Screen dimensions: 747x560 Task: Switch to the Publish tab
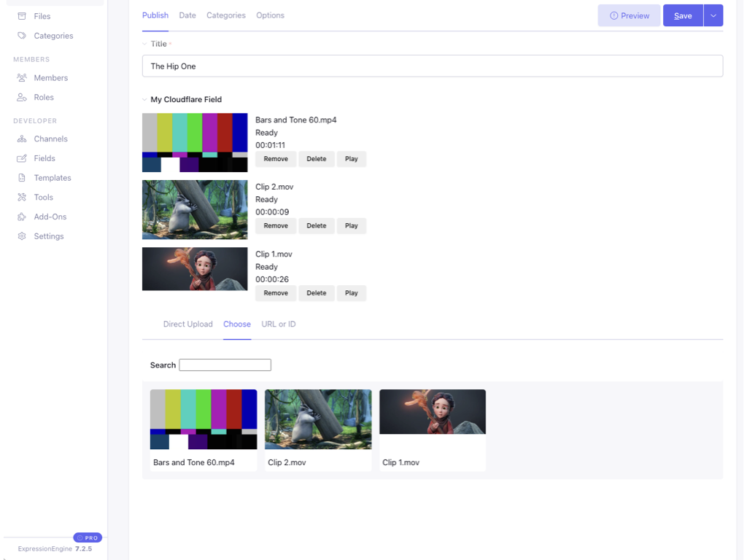155,15
